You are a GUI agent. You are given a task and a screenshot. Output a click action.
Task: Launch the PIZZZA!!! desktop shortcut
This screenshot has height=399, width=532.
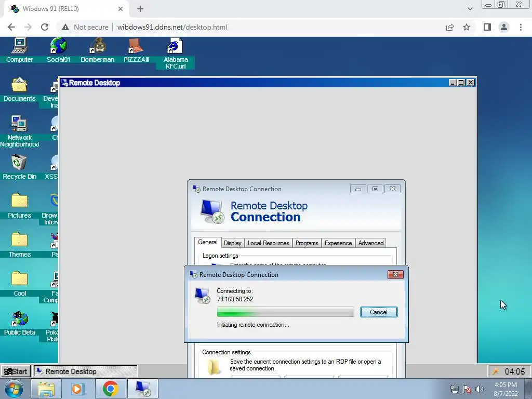pyautogui.click(x=137, y=50)
